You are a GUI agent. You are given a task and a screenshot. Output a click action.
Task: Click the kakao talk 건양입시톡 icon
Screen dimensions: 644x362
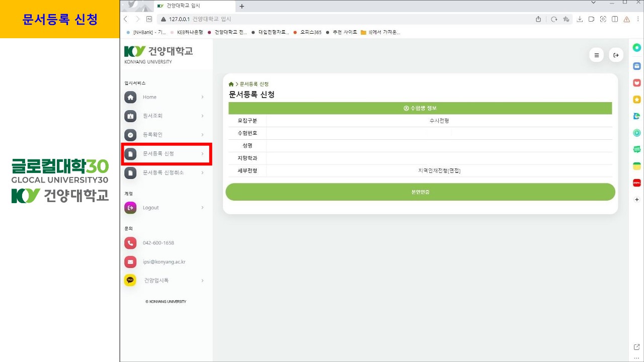[130, 280]
